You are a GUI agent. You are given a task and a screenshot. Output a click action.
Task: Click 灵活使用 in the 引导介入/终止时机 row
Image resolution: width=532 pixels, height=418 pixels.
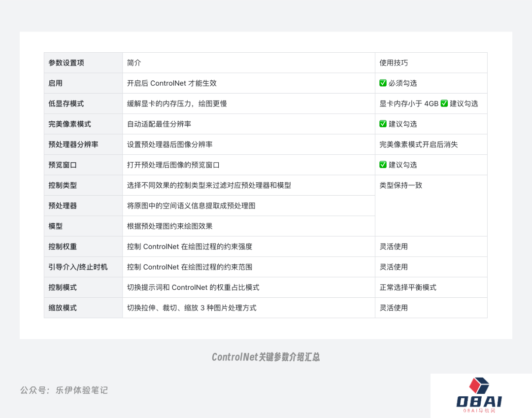coord(394,267)
